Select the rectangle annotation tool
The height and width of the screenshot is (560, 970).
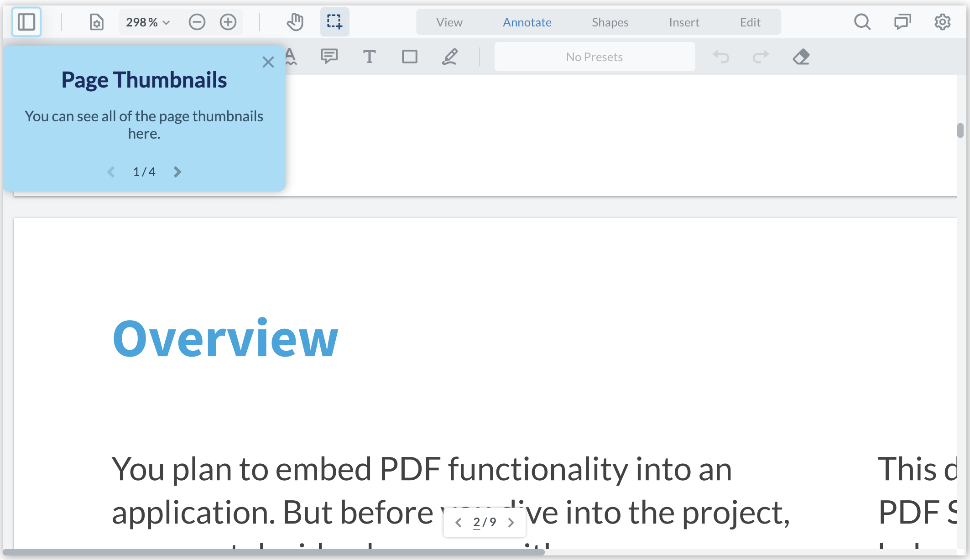pos(409,57)
